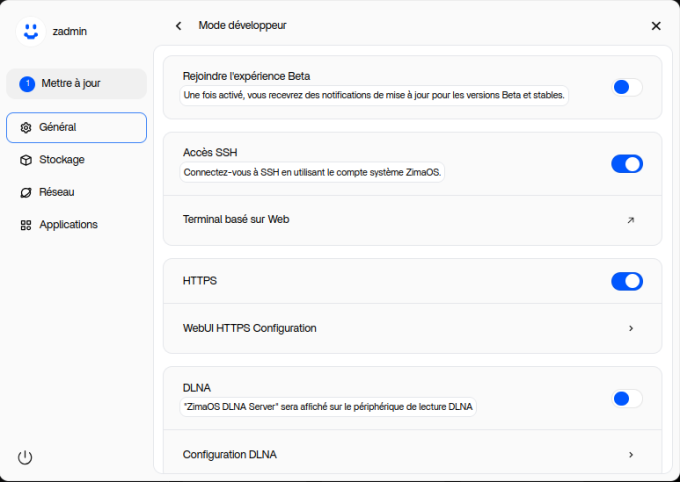Open the Stockage settings section
Screen dimensions: 680x482
click(x=62, y=160)
